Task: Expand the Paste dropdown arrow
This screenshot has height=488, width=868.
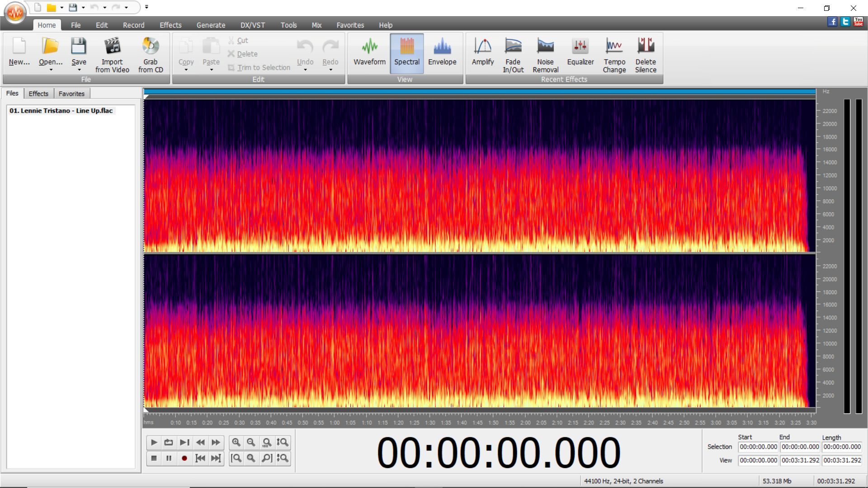Action: [x=211, y=70]
